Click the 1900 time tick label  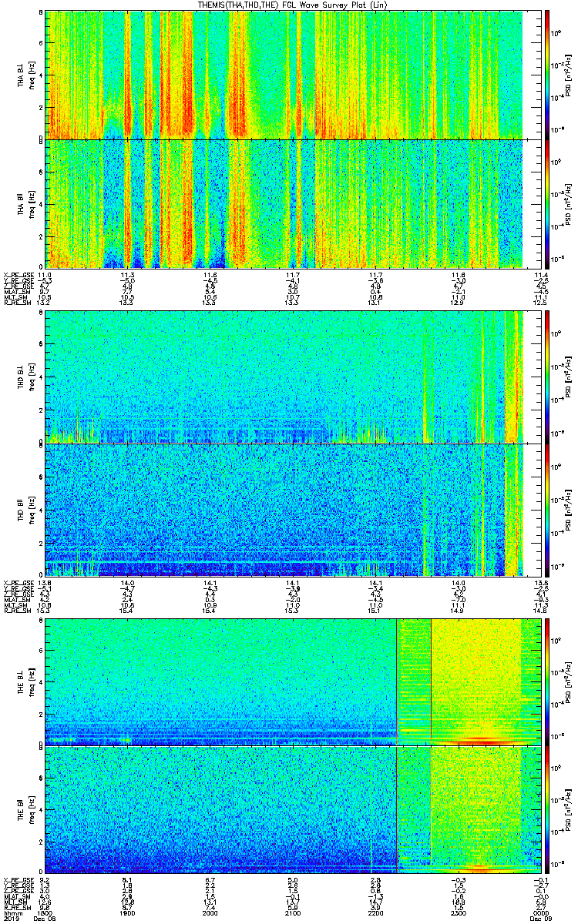pos(127,914)
